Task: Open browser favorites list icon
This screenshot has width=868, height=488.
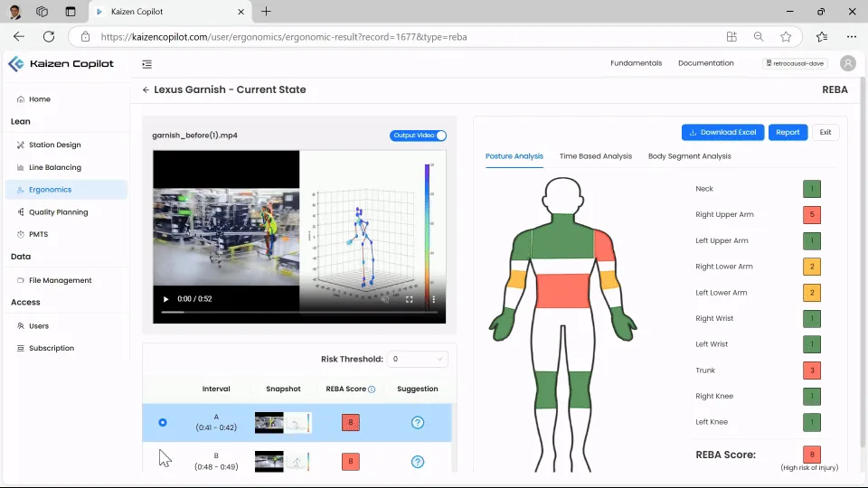Action: [822, 36]
